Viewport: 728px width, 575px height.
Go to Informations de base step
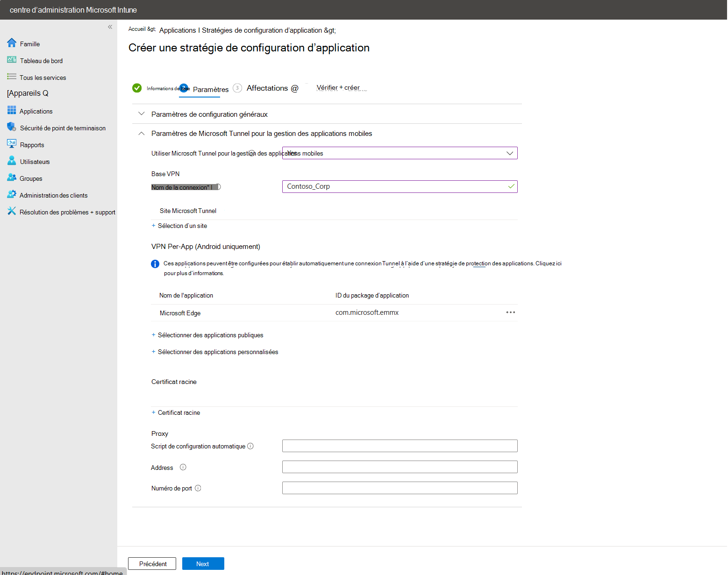coord(168,88)
